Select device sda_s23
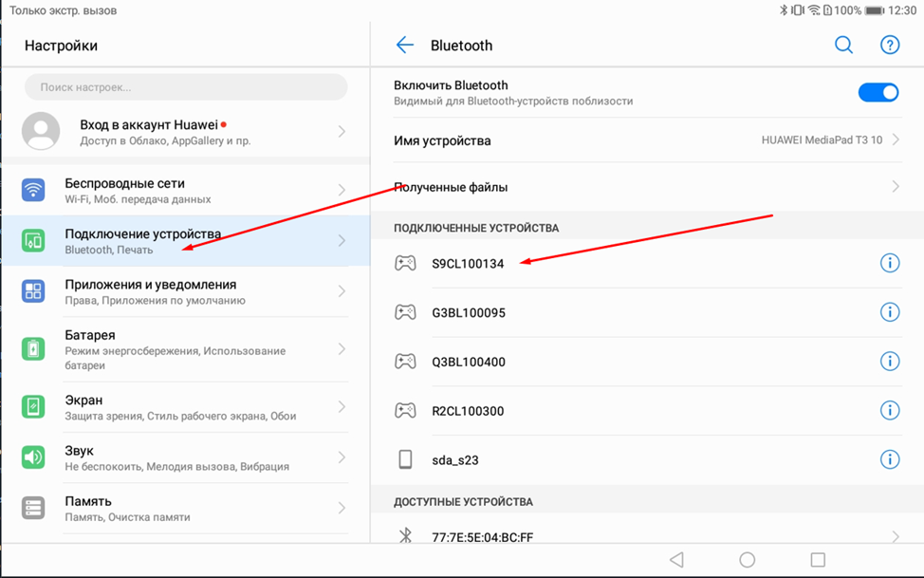The width and height of the screenshot is (924, 578). (x=647, y=460)
